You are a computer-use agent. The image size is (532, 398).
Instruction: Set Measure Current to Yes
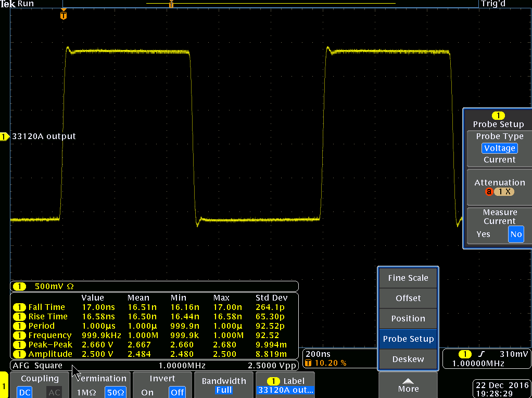click(x=483, y=234)
